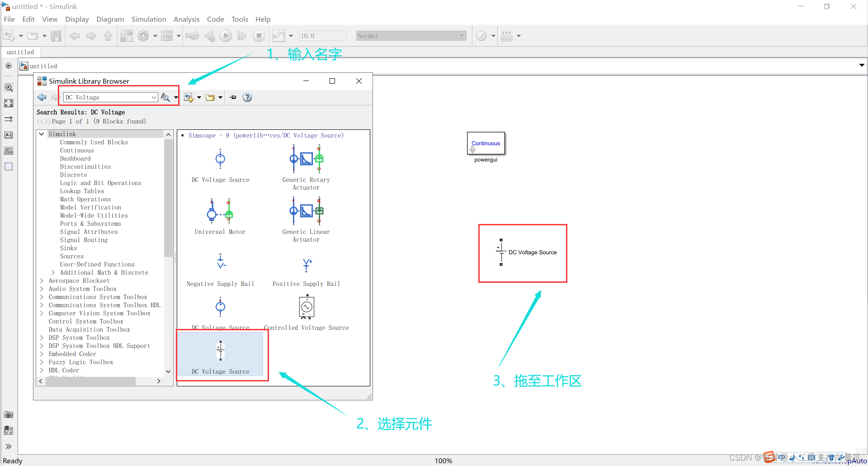The image size is (868, 466).
Task: Stop the simulation
Action: pyautogui.click(x=259, y=36)
